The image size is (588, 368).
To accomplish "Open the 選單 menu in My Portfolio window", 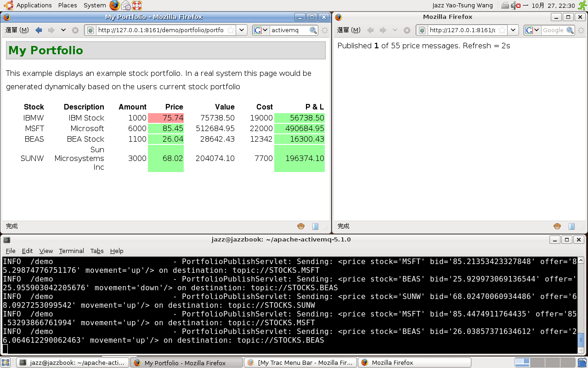I will (17, 30).
